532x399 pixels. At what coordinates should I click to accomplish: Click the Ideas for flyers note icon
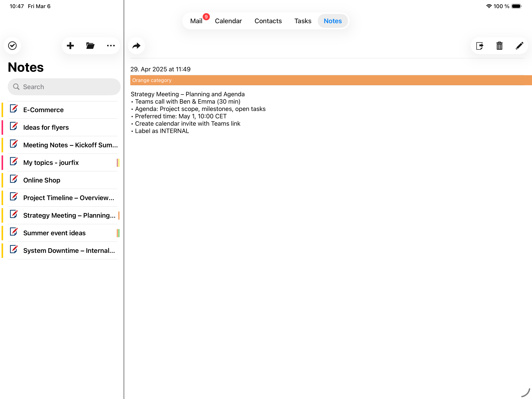coord(14,126)
